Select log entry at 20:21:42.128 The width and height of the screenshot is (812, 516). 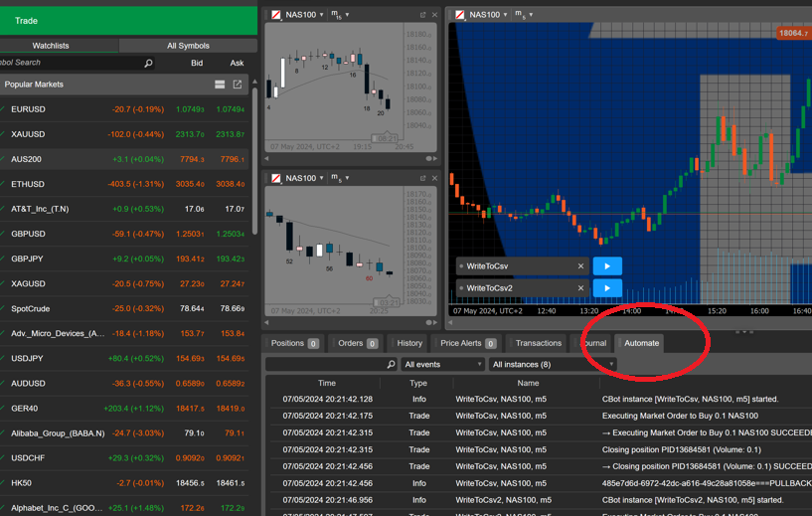point(539,399)
